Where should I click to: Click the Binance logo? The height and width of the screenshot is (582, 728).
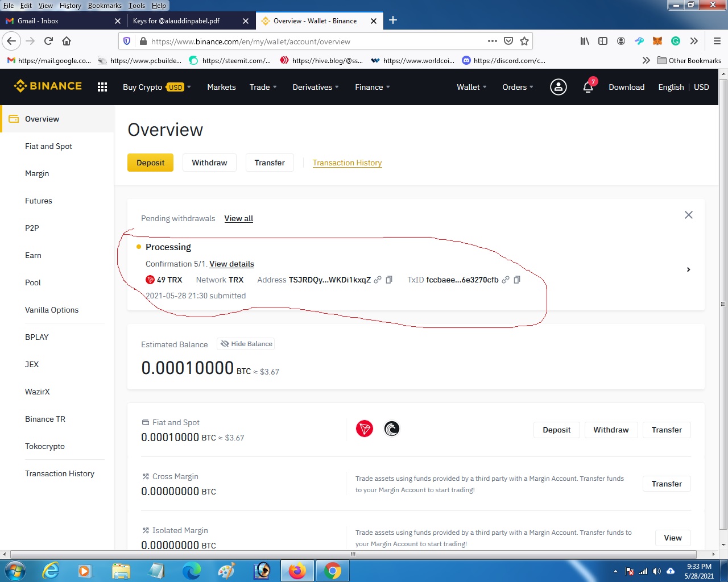(x=48, y=86)
